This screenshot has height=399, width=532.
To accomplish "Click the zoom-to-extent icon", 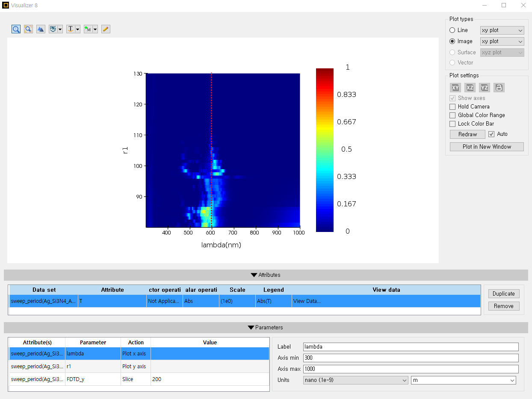I will point(28,29).
